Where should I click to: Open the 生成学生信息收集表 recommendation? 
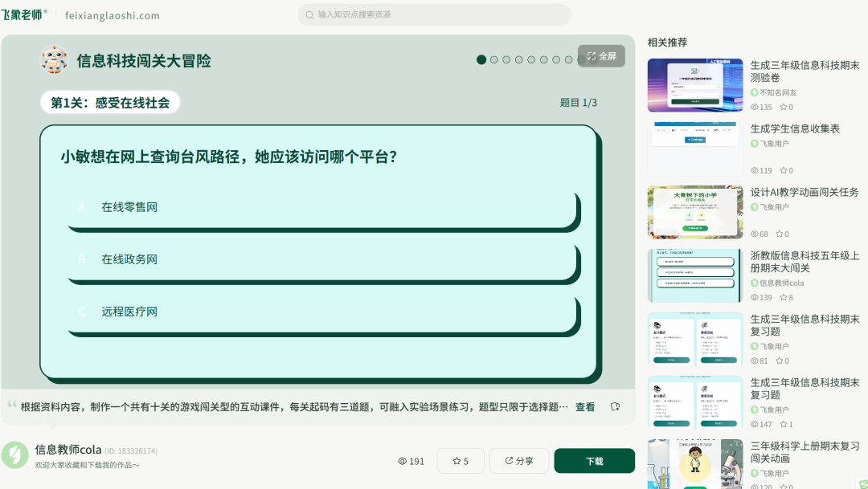point(796,128)
